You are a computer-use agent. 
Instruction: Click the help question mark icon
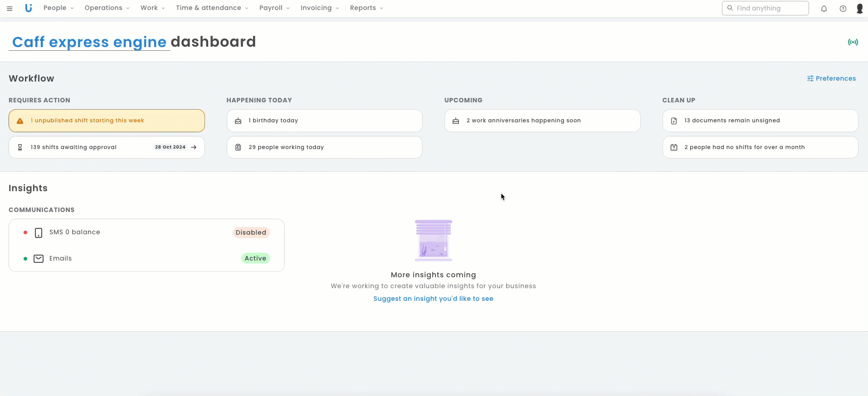(843, 8)
